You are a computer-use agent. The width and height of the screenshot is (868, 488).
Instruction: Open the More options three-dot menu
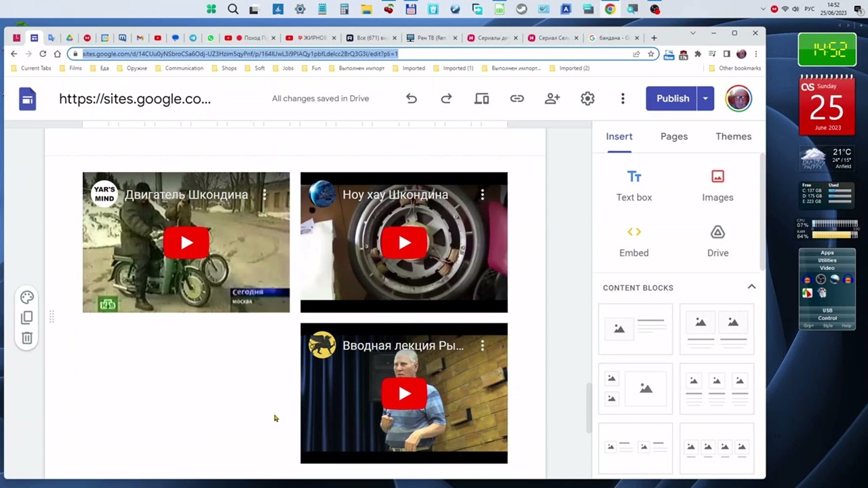point(623,98)
